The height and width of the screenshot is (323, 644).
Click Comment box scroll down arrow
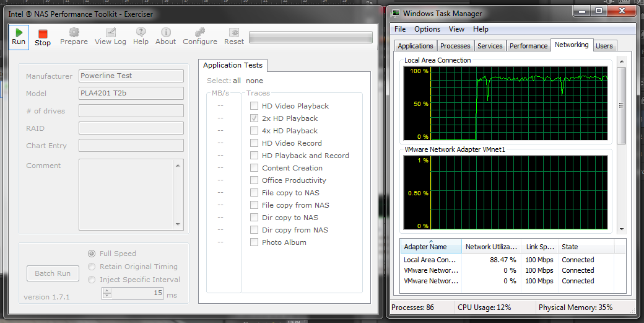[178, 224]
